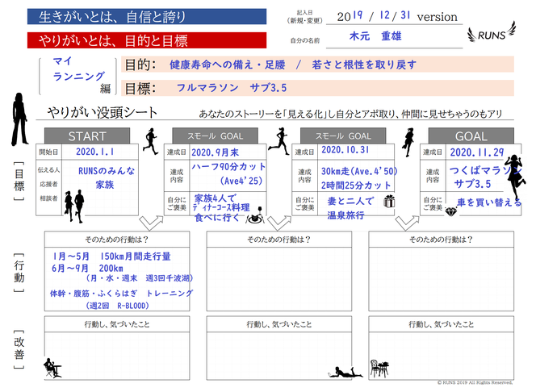536x392 pixels.
Task: Select the standing woman silhouette beside the sheet title
Action: coord(19,119)
